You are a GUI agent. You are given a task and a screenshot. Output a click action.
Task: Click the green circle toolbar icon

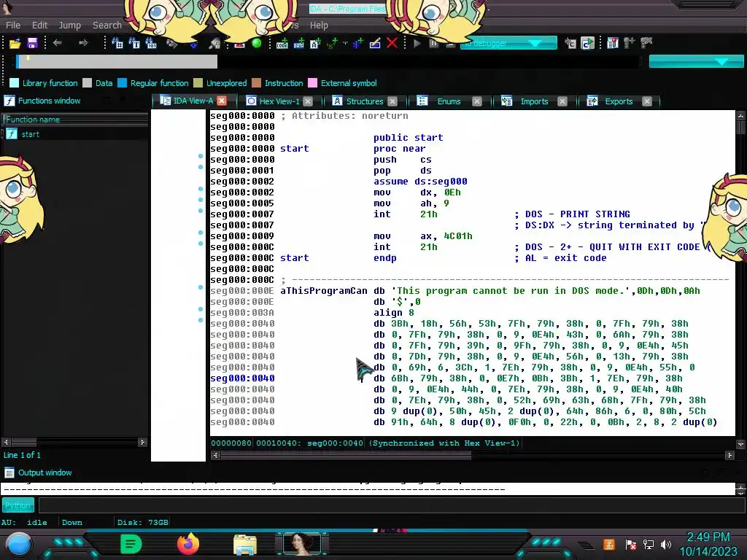(x=256, y=43)
